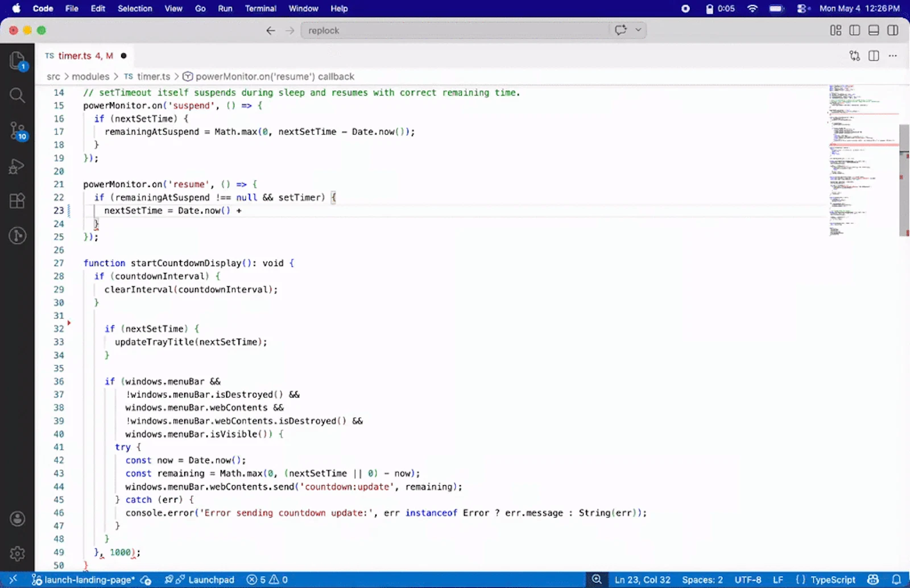This screenshot has height=588, width=910.
Task: Click the zoom magnifier in status bar
Action: coord(597,580)
